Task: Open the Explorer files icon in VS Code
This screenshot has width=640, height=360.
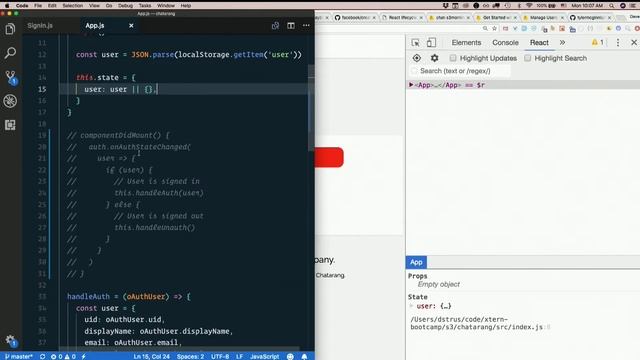Action: pos(10,29)
